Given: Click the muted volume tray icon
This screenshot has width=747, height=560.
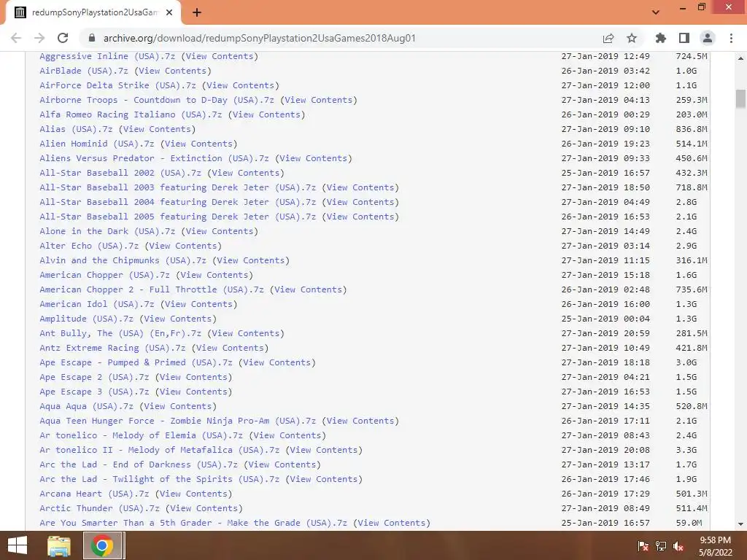Looking at the screenshot, I should point(678,545).
